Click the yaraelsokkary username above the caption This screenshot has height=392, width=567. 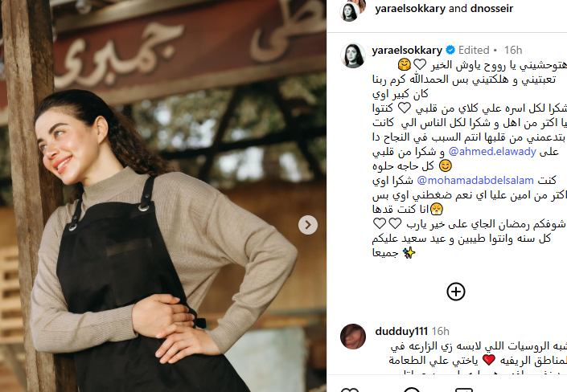pos(407,51)
